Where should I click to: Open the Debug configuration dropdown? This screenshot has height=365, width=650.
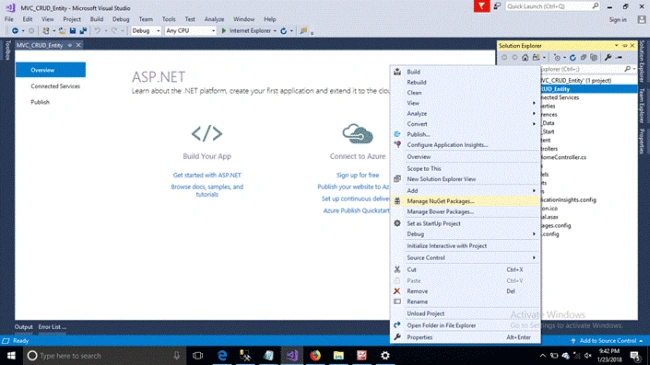coord(146,31)
